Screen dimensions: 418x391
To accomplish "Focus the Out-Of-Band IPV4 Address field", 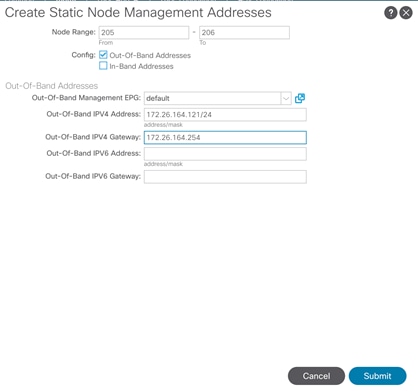I will (x=225, y=115).
